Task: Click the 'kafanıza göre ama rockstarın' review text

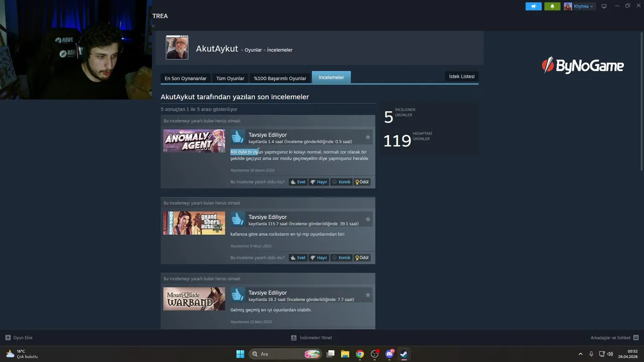Action: 287,234
